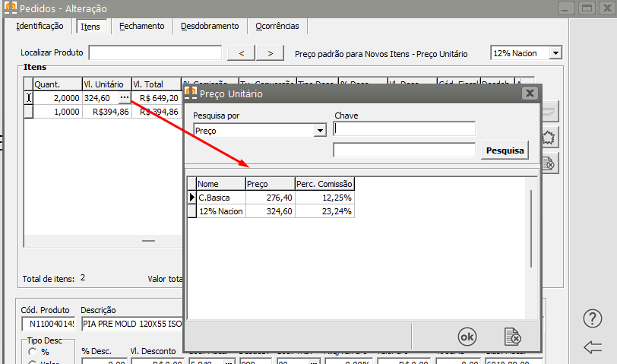617x364 pixels.
Task: Open the Fechamento tab
Action: click(141, 26)
